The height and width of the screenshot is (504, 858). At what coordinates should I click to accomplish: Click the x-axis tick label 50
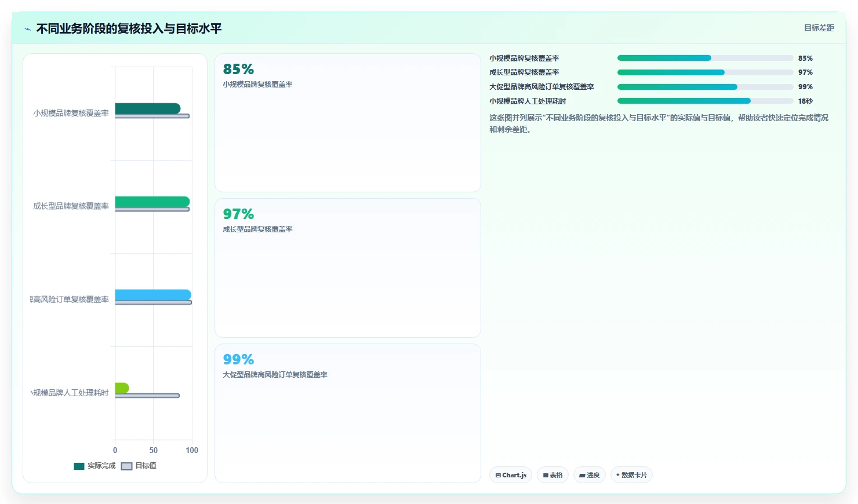(x=153, y=450)
